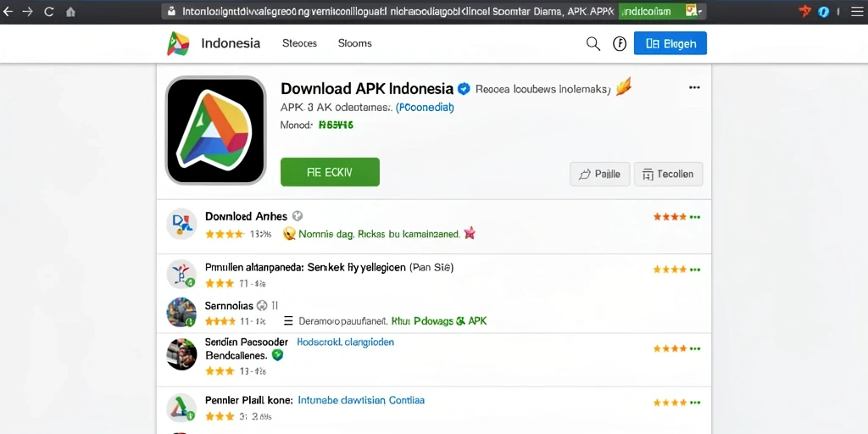Open green dots menu for Pennler Plaill
868x434 pixels.
(x=695, y=403)
